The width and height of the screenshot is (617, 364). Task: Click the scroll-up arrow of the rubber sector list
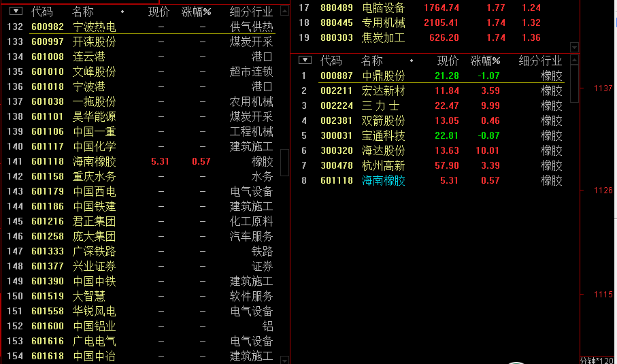[x=575, y=60]
